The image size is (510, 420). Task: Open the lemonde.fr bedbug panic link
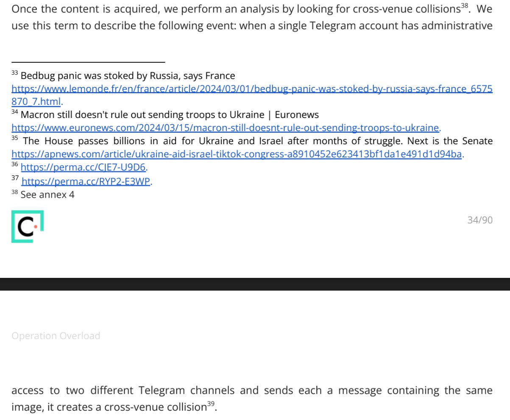(252, 89)
